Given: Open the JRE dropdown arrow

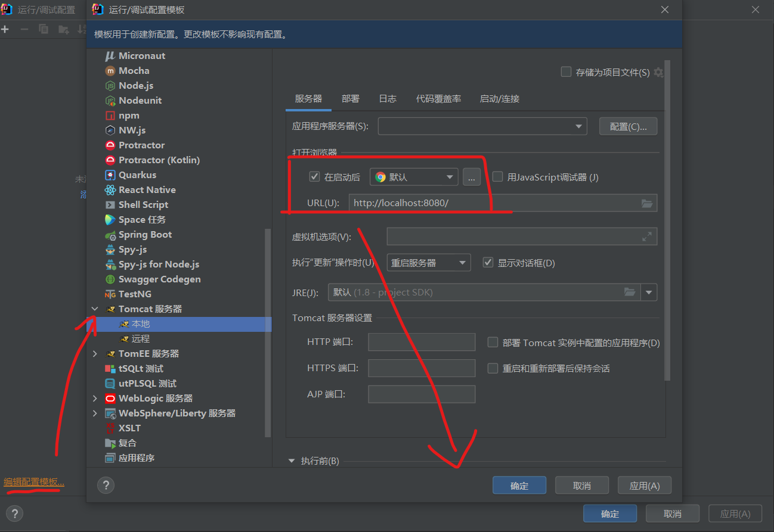Looking at the screenshot, I should coord(649,293).
